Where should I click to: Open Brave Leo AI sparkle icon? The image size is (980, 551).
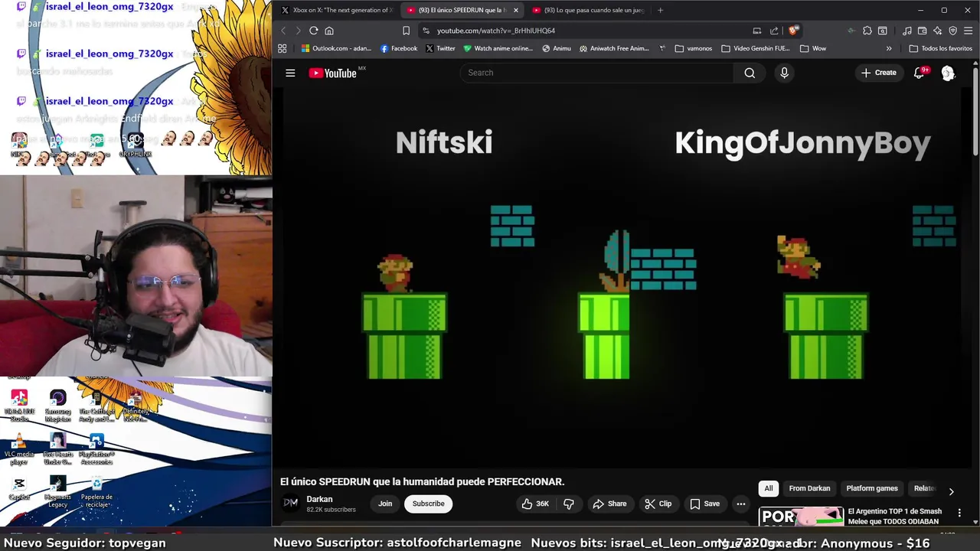point(938,31)
